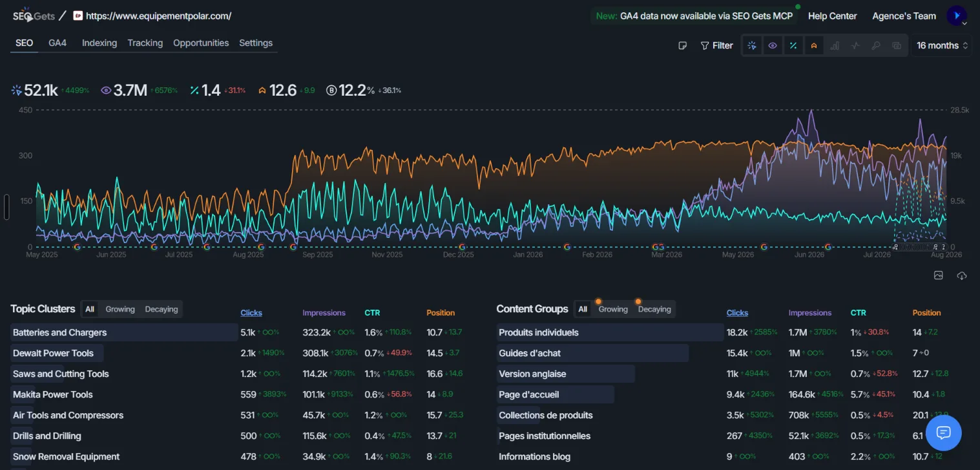Sort Topic Clusters by Clicks

[x=251, y=313]
